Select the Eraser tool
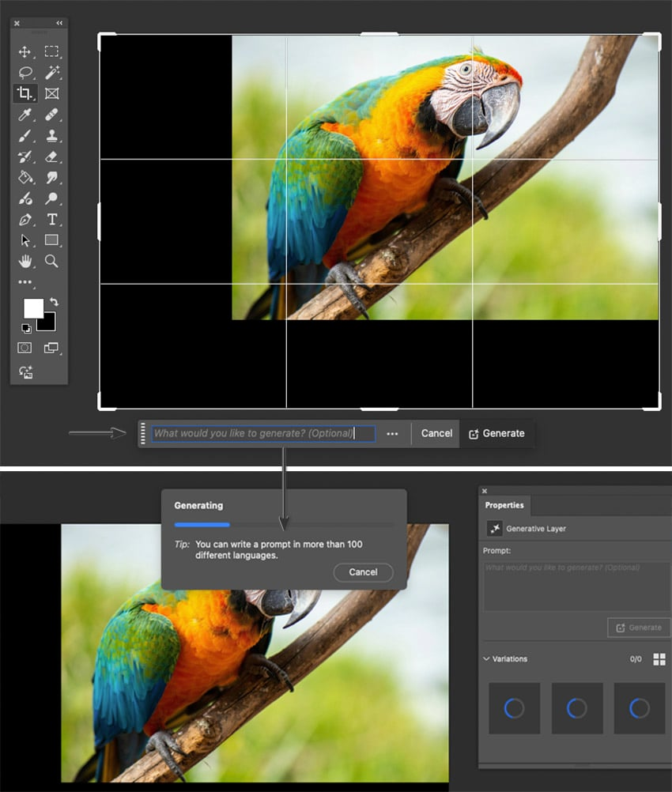 pos(52,157)
